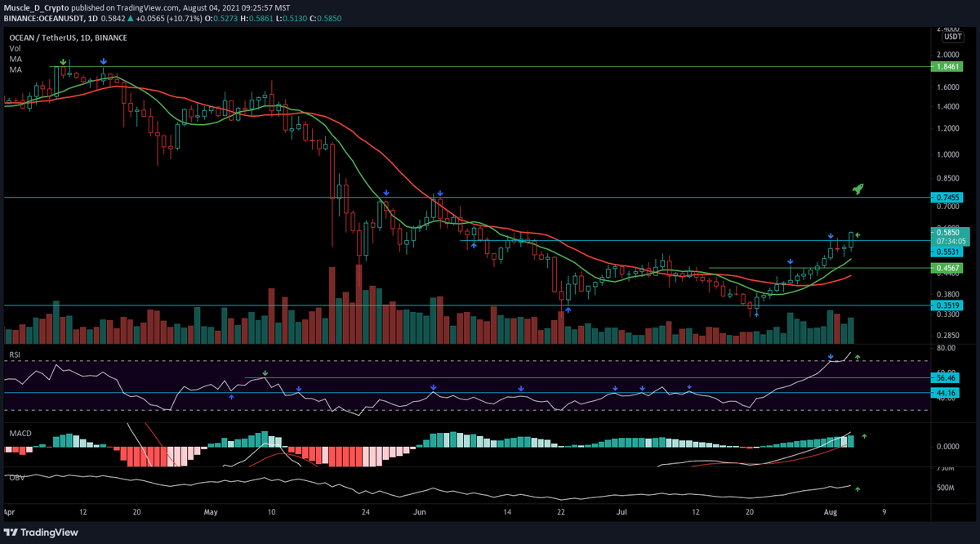Screen dimensions: 980x544
Task: Click the 0.3519 price level label
Action: pyautogui.click(x=947, y=305)
